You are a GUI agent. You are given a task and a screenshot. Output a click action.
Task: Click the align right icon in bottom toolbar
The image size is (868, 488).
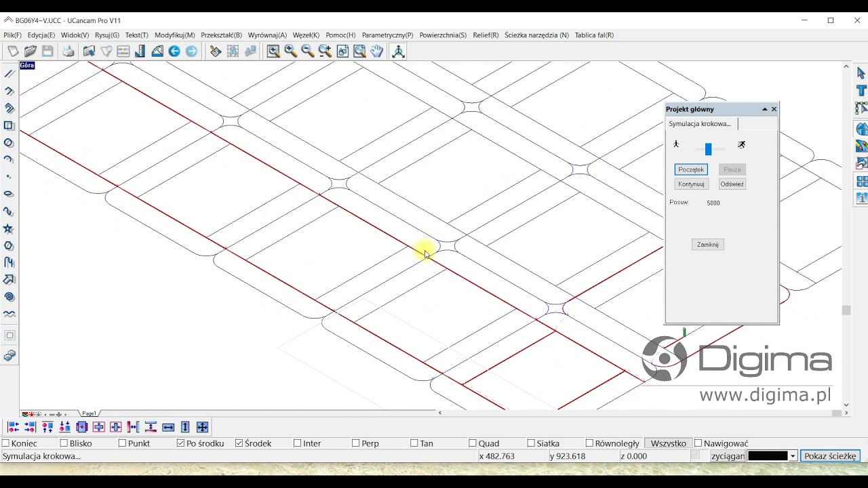[x=30, y=427]
